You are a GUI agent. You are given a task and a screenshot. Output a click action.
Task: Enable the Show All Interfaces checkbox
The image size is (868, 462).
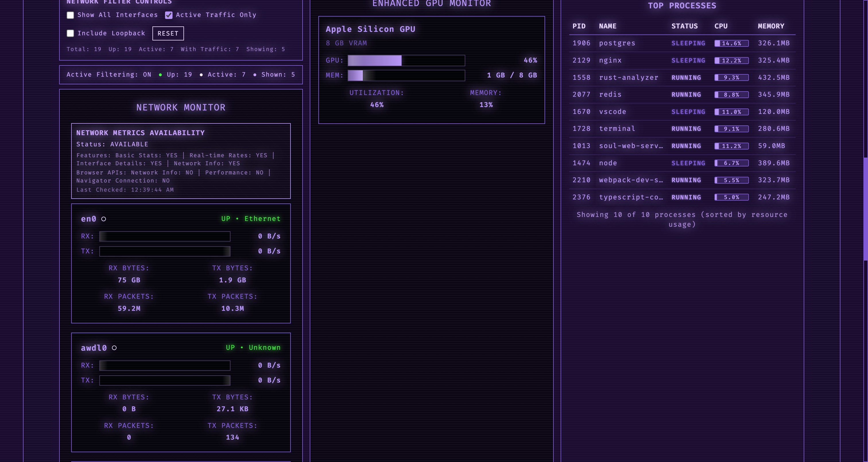70,15
